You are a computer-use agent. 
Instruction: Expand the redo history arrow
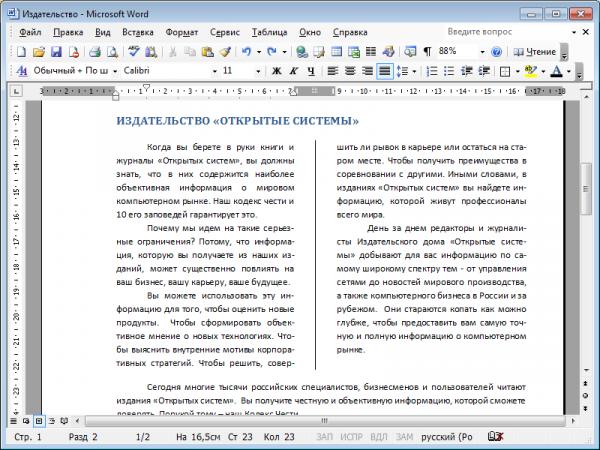[x=284, y=52]
